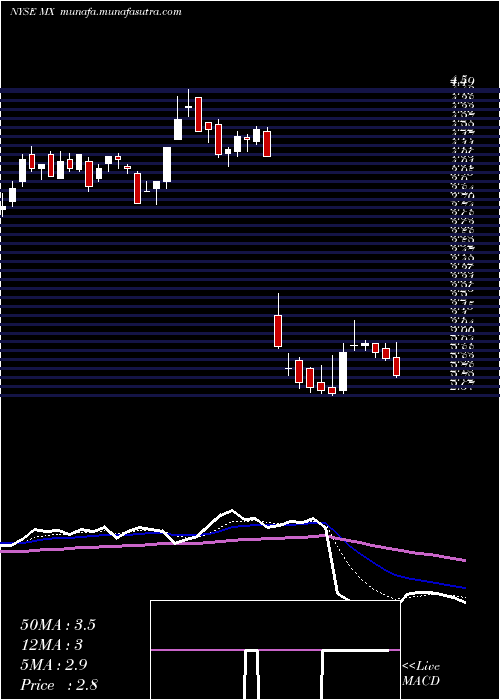Screen dimensions: 500x700
Task: Click the munafa.munafasutra.com watermark text
Action: point(120,12)
